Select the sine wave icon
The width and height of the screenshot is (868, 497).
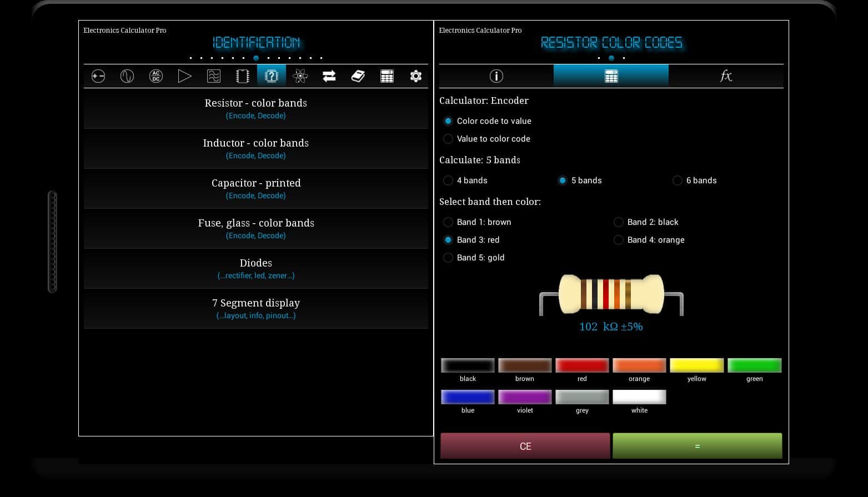click(127, 76)
